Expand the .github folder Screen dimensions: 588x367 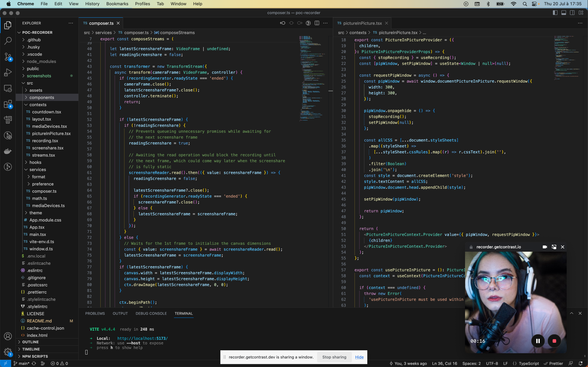pos(47,40)
